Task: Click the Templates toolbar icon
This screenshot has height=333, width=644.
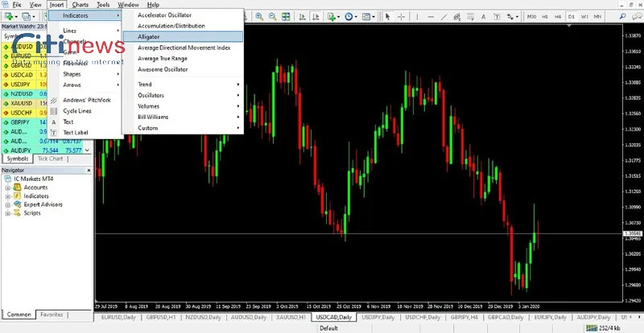Action: coord(366,16)
